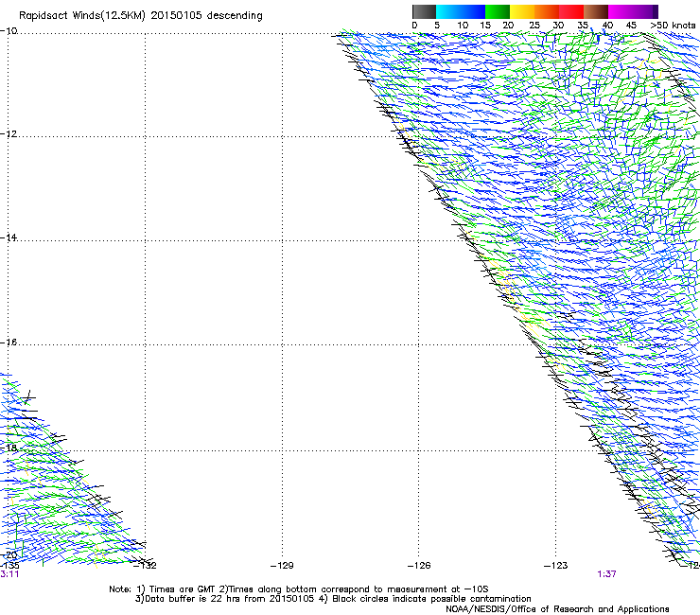Click the Rapidscat Winds(12.5KM) title text
The width and height of the screenshot is (700, 615).
coord(82,16)
